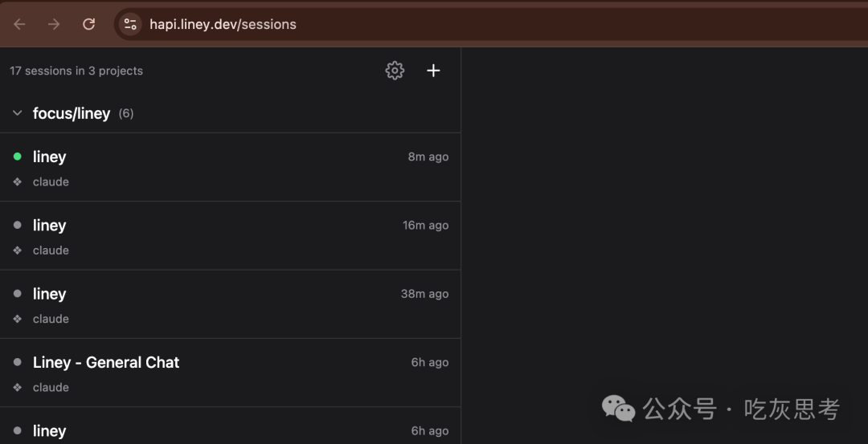Image resolution: width=868 pixels, height=444 pixels.
Task: Click green active status dot of first session
Action: (x=17, y=157)
